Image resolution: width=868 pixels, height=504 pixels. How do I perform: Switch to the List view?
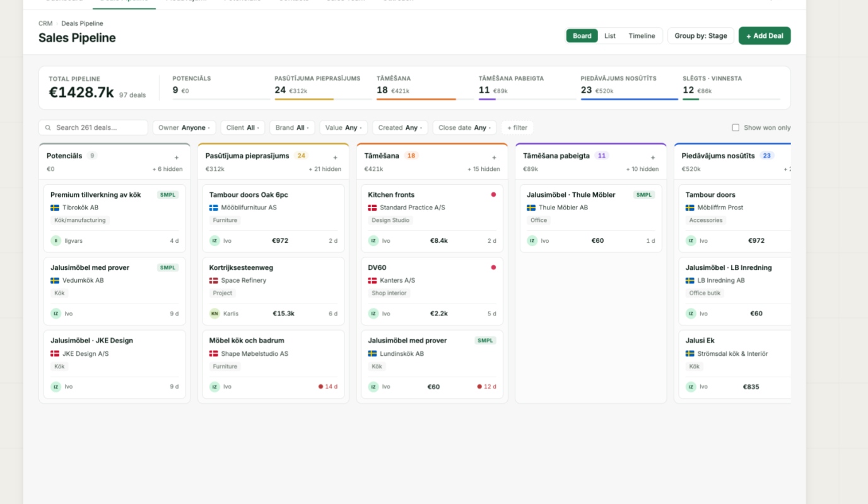[610, 36]
